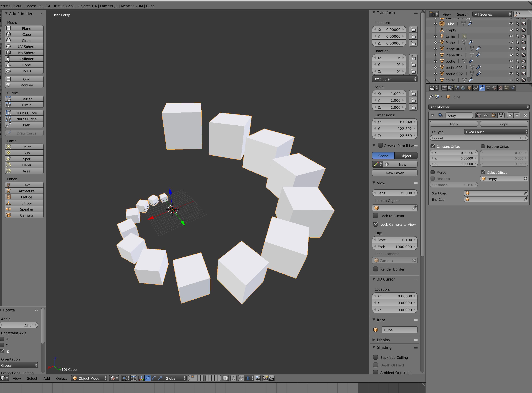Viewport: 532px width, 393px height.
Task: Remove the Array modifier with X
Action: [x=525, y=115]
